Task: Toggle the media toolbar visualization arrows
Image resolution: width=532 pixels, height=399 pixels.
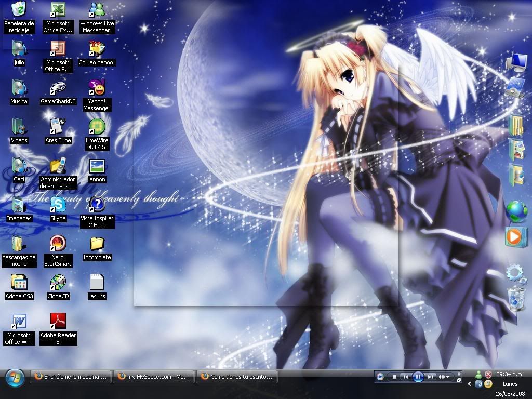Action: [x=459, y=374]
